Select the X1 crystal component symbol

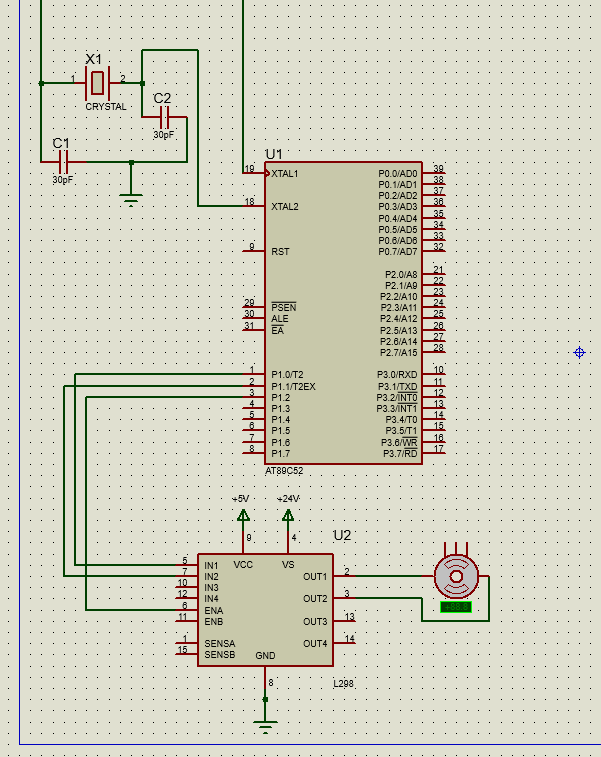tap(97, 82)
